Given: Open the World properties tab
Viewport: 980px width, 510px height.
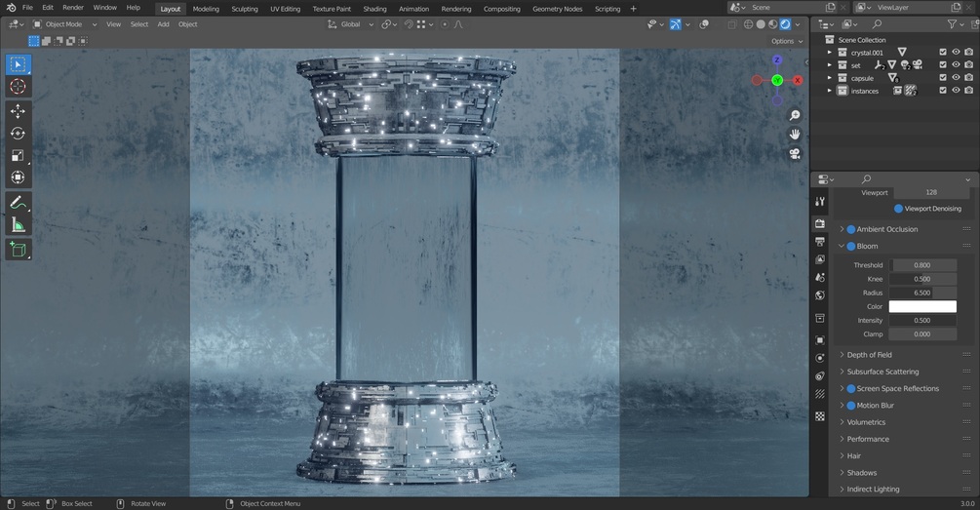Looking at the screenshot, I should click(820, 295).
